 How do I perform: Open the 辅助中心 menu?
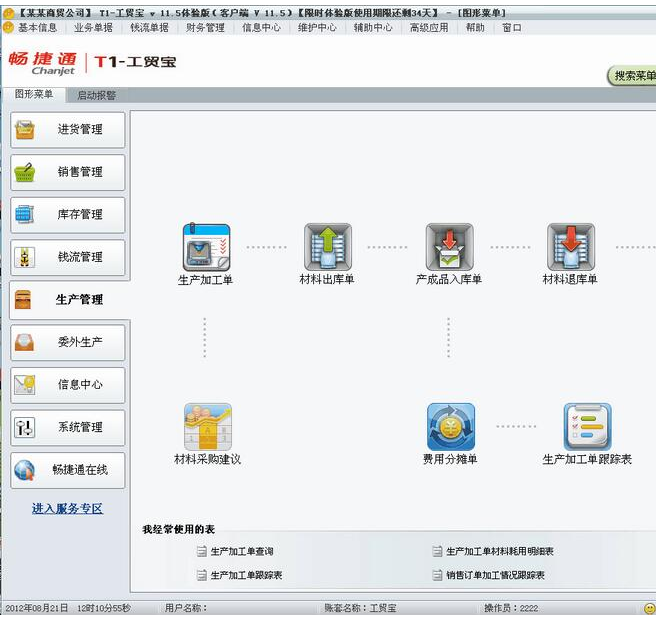click(x=373, y=28)
